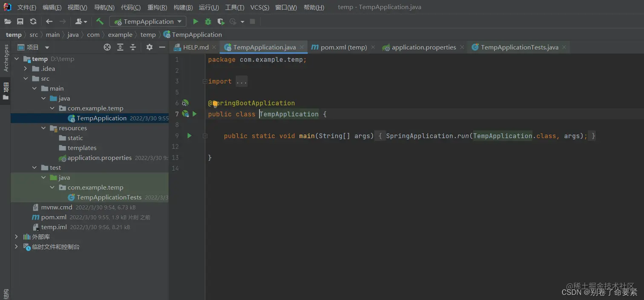
Task: Collapse the src folder
Action: 26,78
